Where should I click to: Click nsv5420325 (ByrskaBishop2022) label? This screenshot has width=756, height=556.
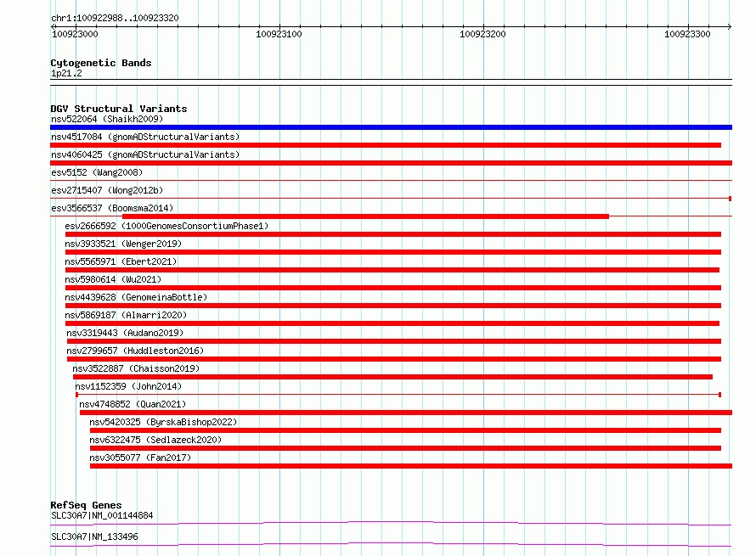pos(163,422)
